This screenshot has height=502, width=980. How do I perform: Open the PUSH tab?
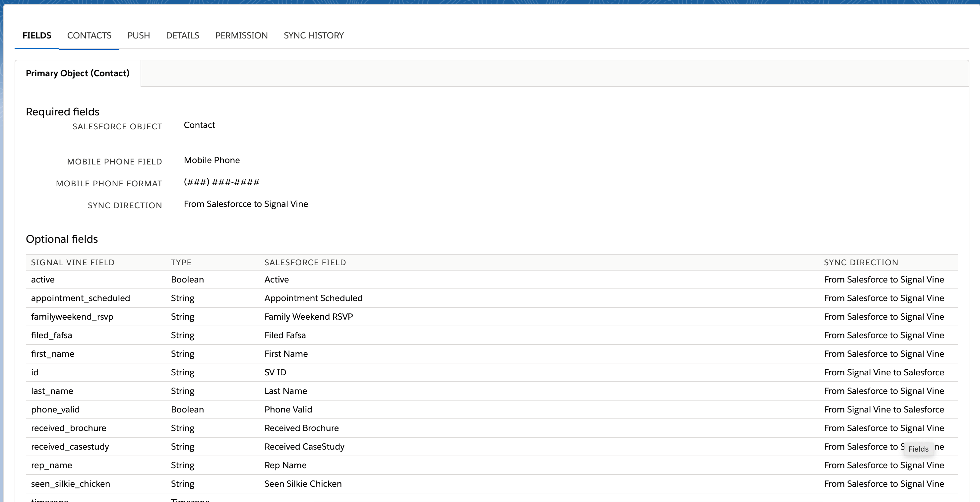(139, 35)
